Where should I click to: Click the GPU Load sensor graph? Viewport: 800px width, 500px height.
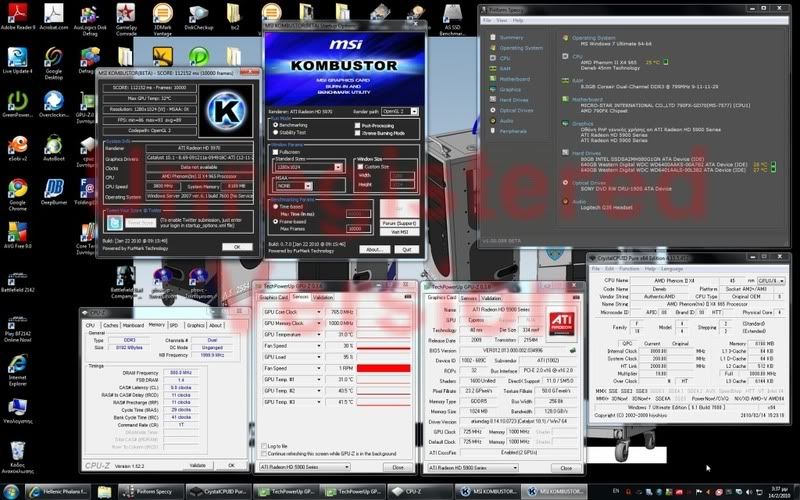pos(383,357)
